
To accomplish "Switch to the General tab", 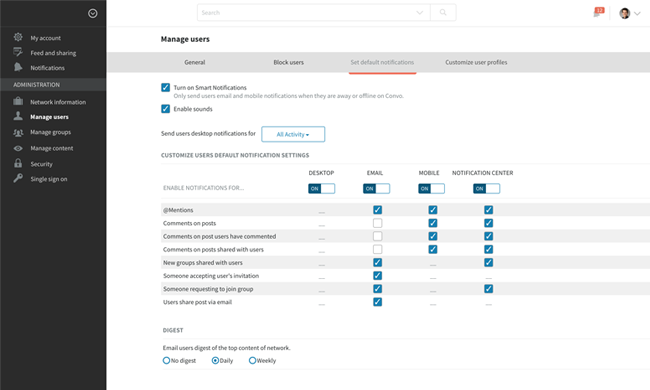I will (x=195, y=62).
